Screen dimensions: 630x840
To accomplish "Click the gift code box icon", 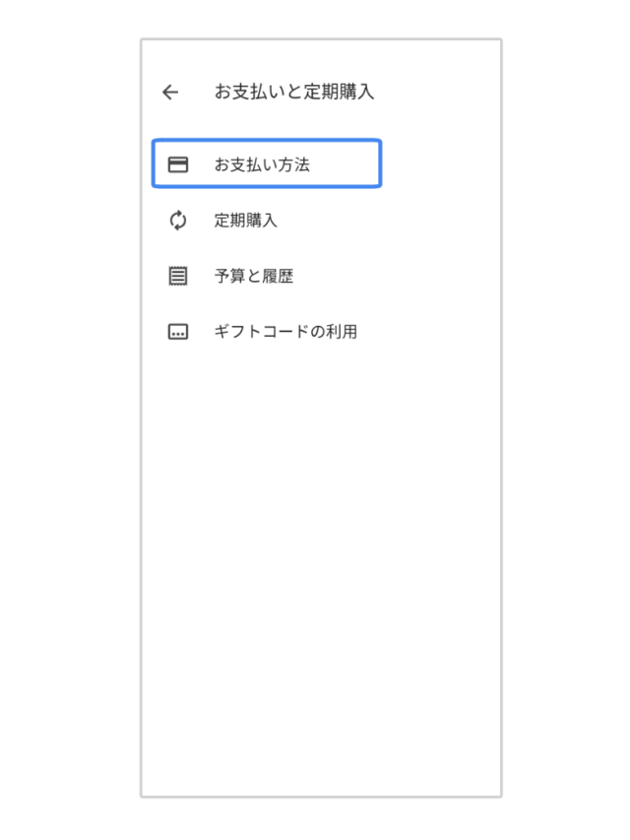I will point(178,332).
